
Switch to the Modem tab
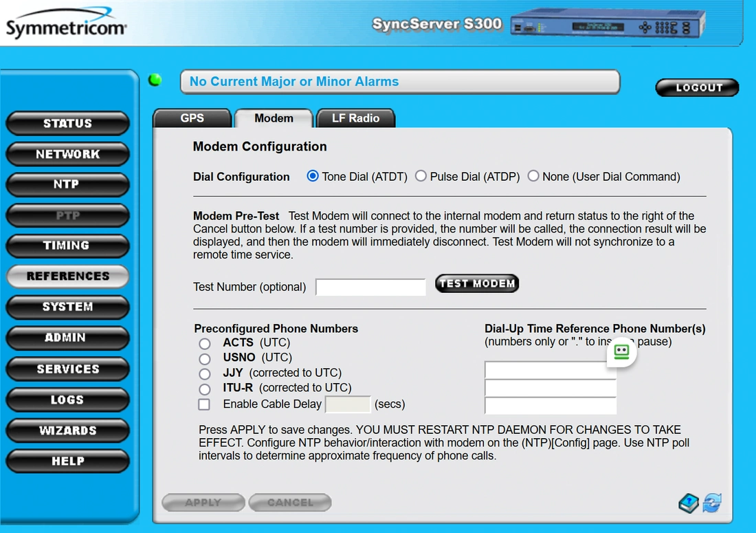(x=274, y=118)
